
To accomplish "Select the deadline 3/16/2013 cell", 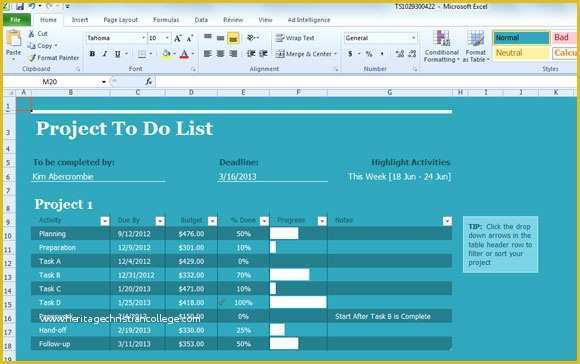I will click(x=273, y=177).
